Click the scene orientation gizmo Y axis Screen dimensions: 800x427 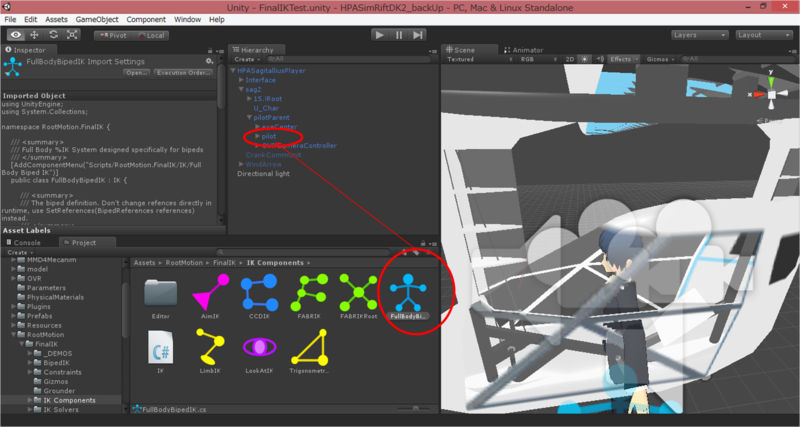pyautogui.click(x=771, y=80)
